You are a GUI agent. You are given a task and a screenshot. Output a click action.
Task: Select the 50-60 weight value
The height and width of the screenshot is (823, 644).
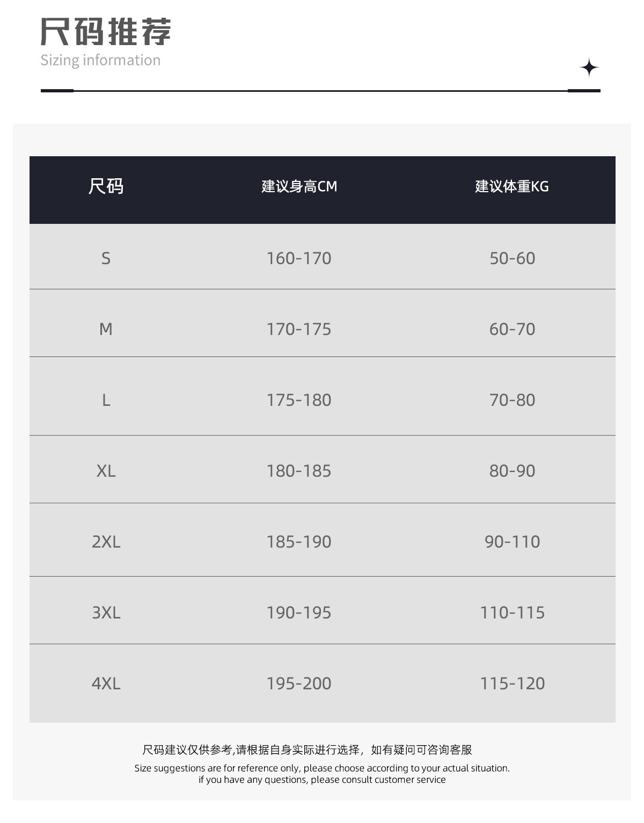[x=512, y=258]
